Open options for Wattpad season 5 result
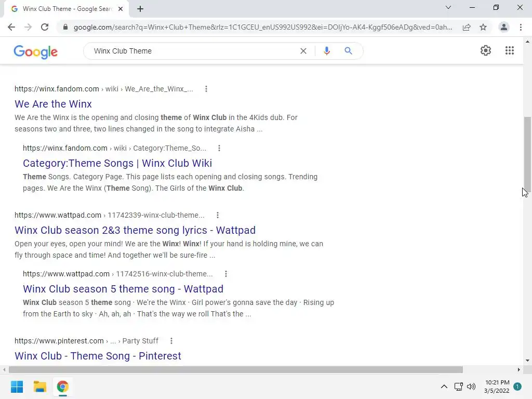 [226, 274]
